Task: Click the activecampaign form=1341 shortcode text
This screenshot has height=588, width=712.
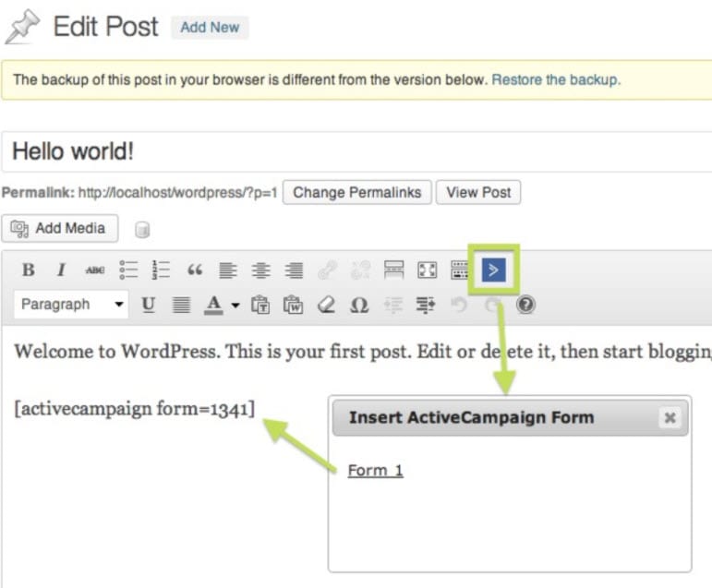Action: 135,409
